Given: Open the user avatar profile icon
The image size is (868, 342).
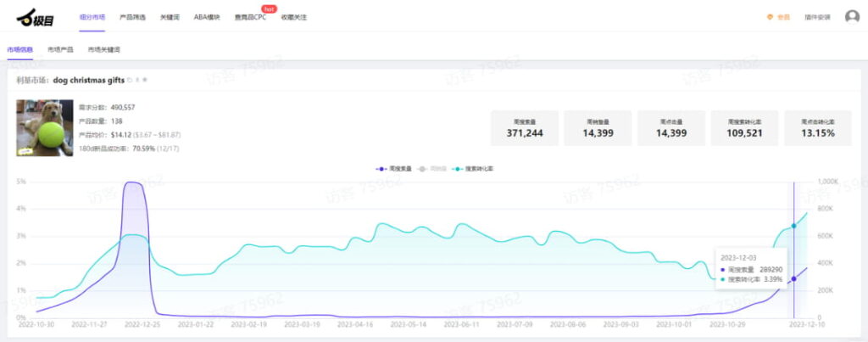Looking at the screenshot, I should coord(852,16).
